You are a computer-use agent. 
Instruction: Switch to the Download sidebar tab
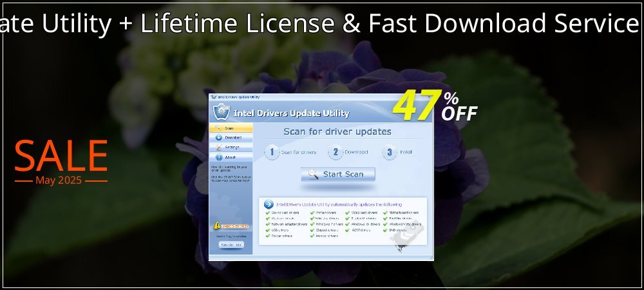[231, 138]
